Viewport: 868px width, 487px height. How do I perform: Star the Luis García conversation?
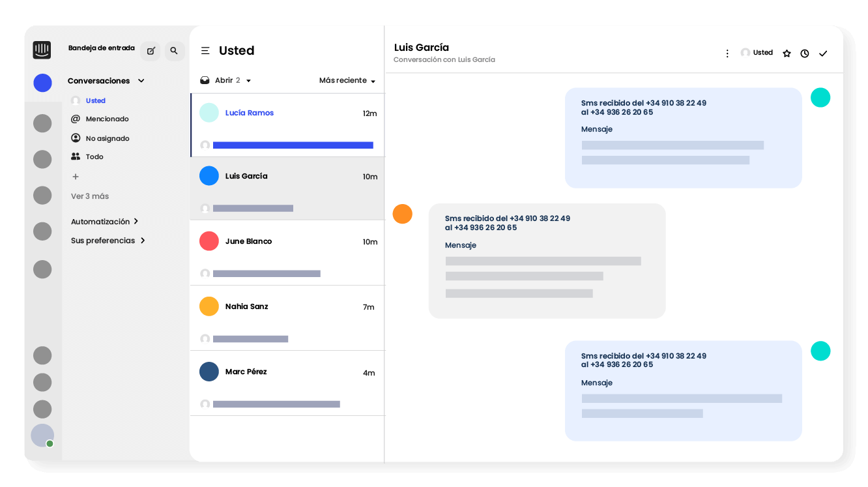pyautogui.click(x=787, y=53)
